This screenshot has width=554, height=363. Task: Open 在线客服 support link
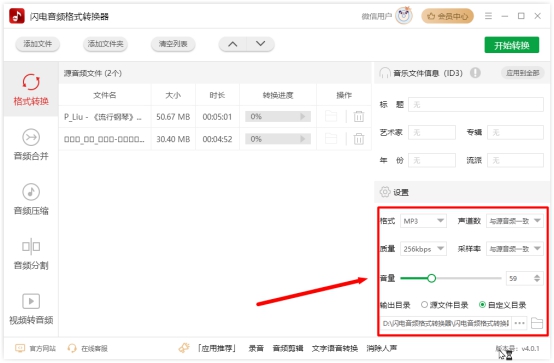(x=87, y=349)
